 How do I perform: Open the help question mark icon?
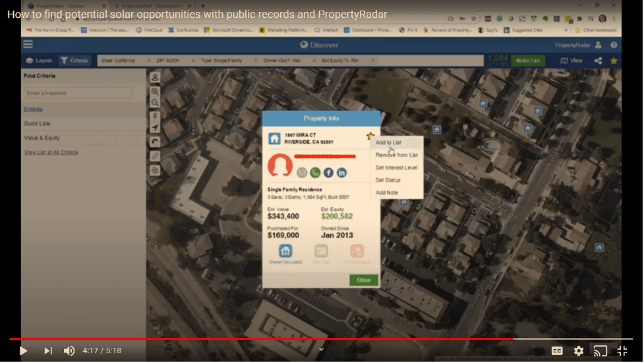(614, 45)
